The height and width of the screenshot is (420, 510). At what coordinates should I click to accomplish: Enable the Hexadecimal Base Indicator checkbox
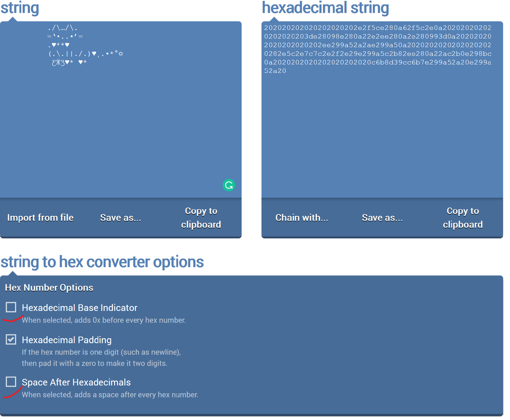[x=11, y=307]
